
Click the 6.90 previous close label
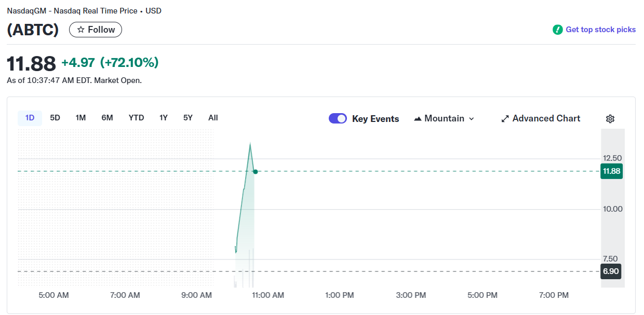pyautogui.click(x=611, y=271)
